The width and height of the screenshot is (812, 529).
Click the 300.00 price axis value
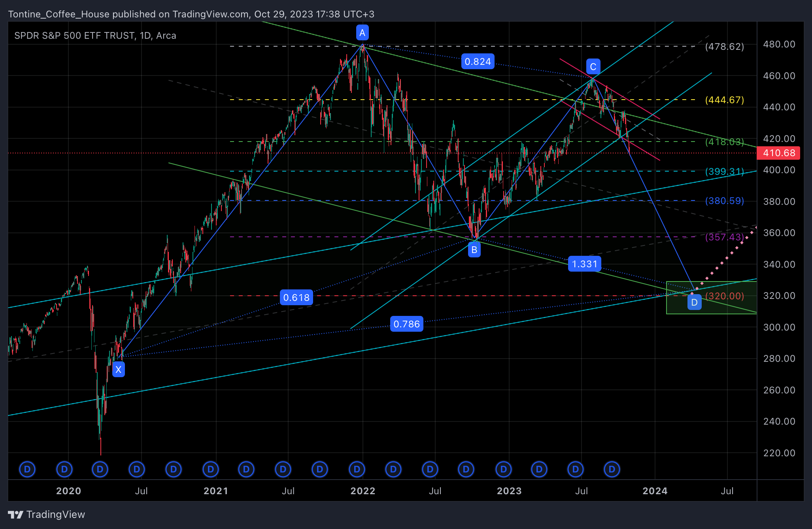point(779,327)
